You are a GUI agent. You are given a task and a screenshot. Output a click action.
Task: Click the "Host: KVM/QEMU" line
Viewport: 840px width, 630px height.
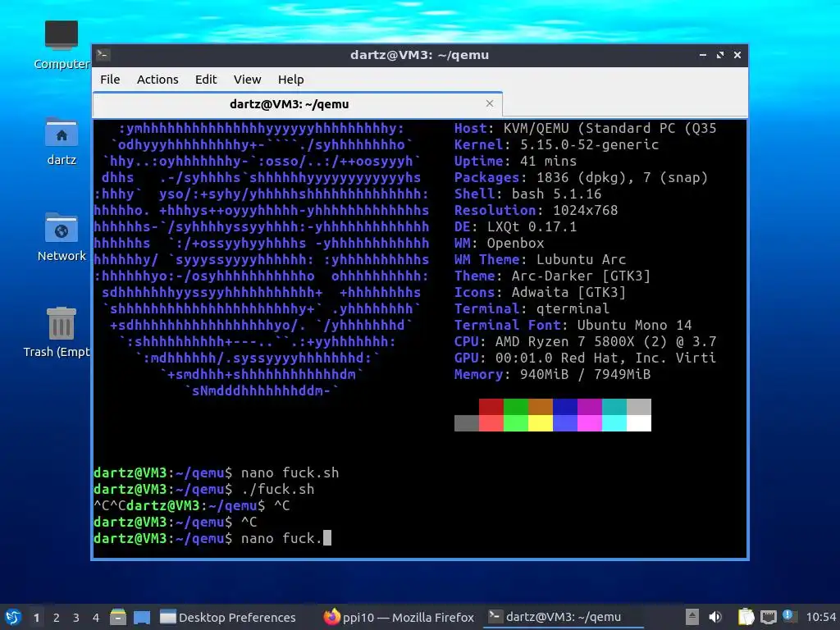pyautogui.click(x=586, y=128)
